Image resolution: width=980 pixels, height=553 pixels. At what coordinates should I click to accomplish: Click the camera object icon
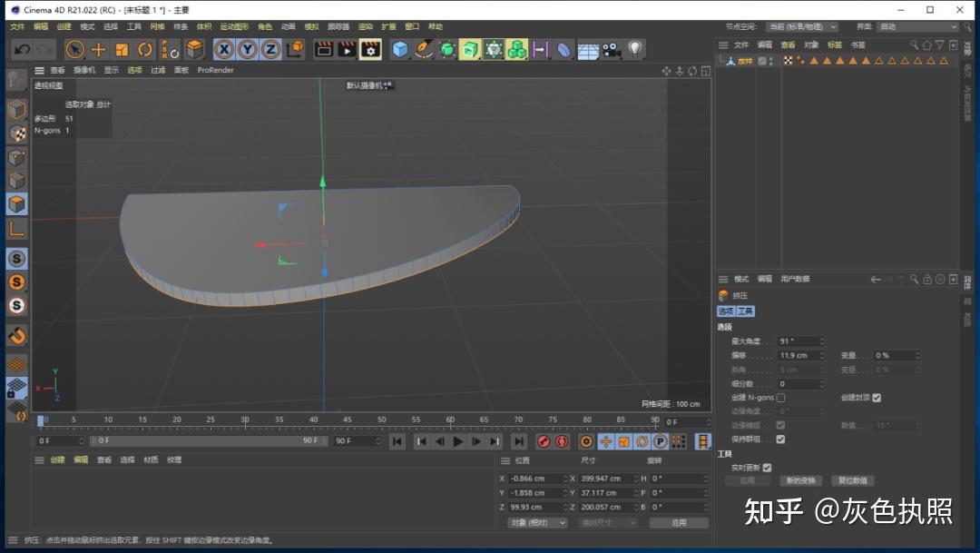611,49
